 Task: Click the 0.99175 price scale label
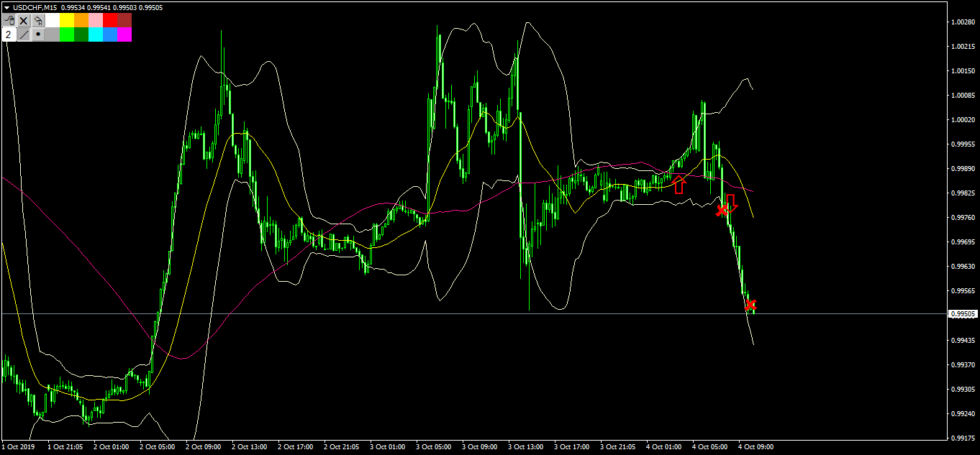pyautogui.click(x=962, y=437)
